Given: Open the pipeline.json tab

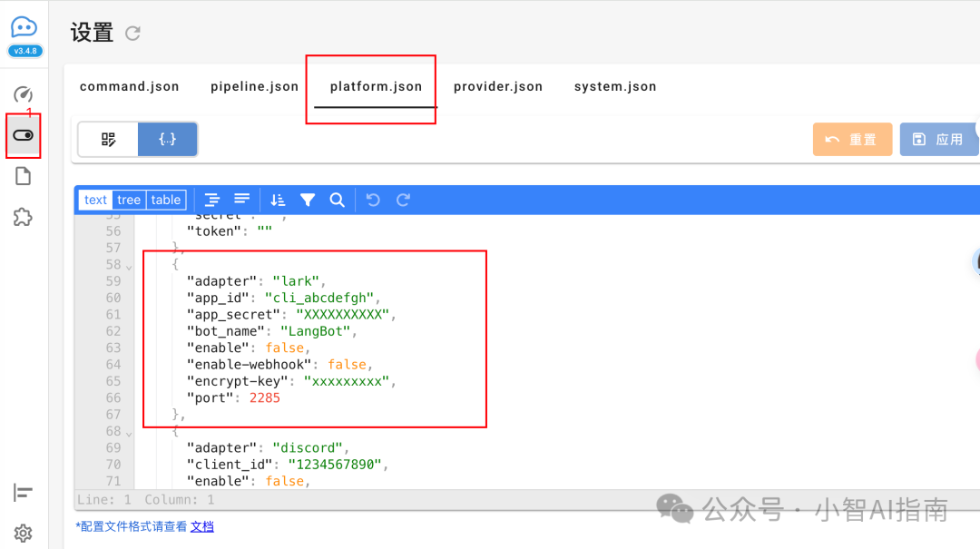Looking at the screenshot, I should [x=254, y=87].
